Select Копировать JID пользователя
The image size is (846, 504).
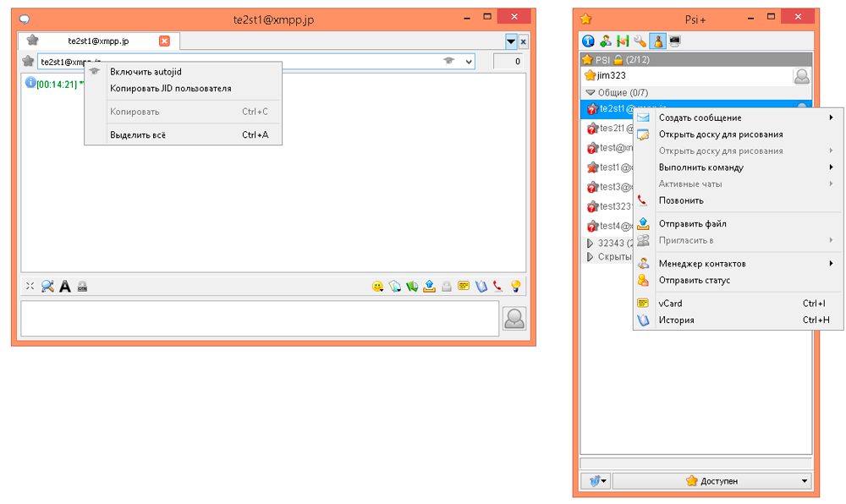coord(184,89)
